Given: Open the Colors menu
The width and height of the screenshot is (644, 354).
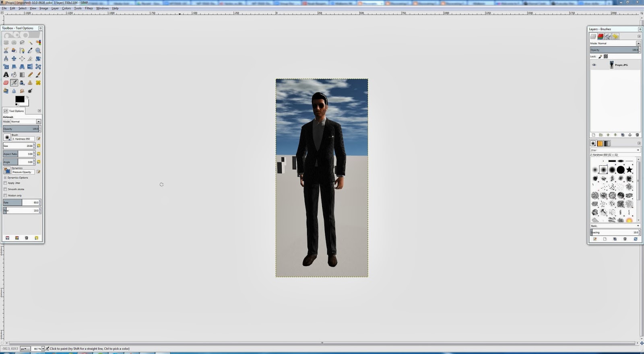Looking at the screenshot, I should pyautogui.click(x=66, y=8).
